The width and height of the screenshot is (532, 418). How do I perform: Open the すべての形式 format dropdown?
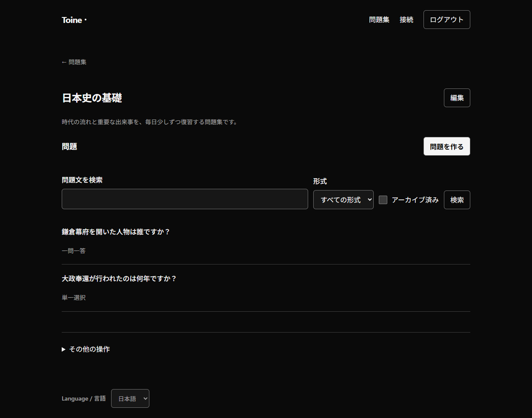coord(343,200)
